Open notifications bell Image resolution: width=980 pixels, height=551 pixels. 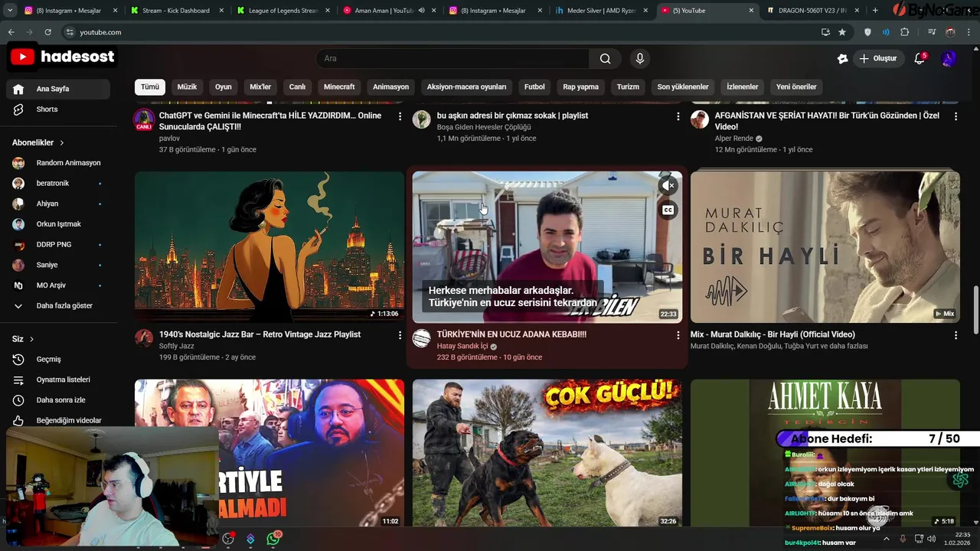click(920, 59)
